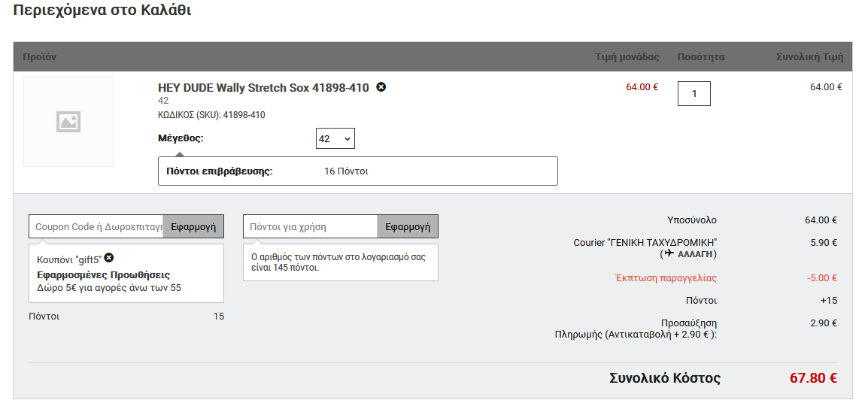Change courier via ΑΛΛΑΓΗ link

[695, 254]
